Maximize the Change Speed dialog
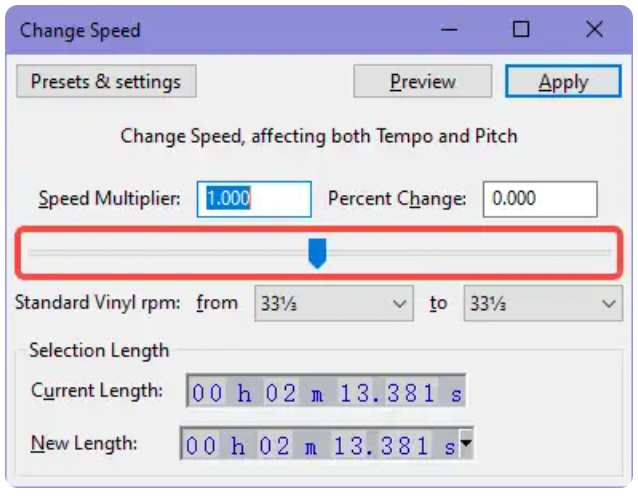Image resolution: width=638 pixels, height=496 pixels. 521,29
